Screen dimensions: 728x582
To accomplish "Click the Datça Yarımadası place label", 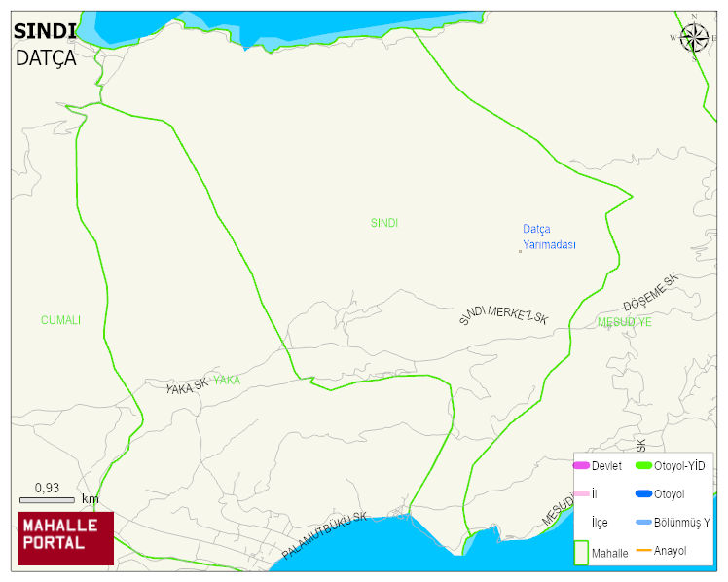I will (x=549, y=236).
